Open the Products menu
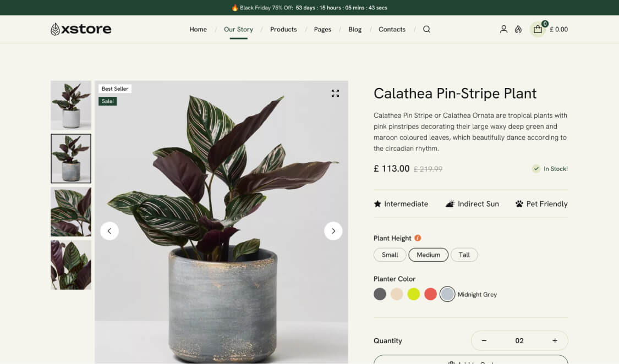The width and height of the screenshot is (619, 364). [x=283, y=29]
